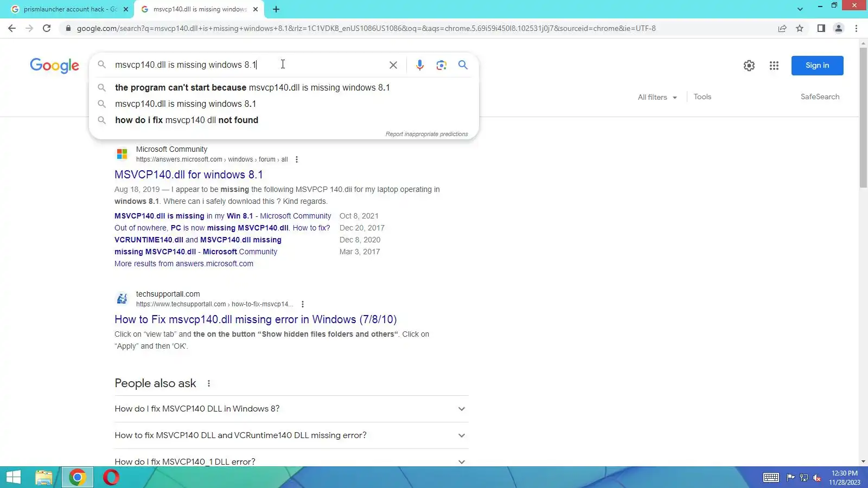Click the muted volume tray icon
Image resolution: width=868 pixels, height=488 pixels.
(x=817, y=478)
